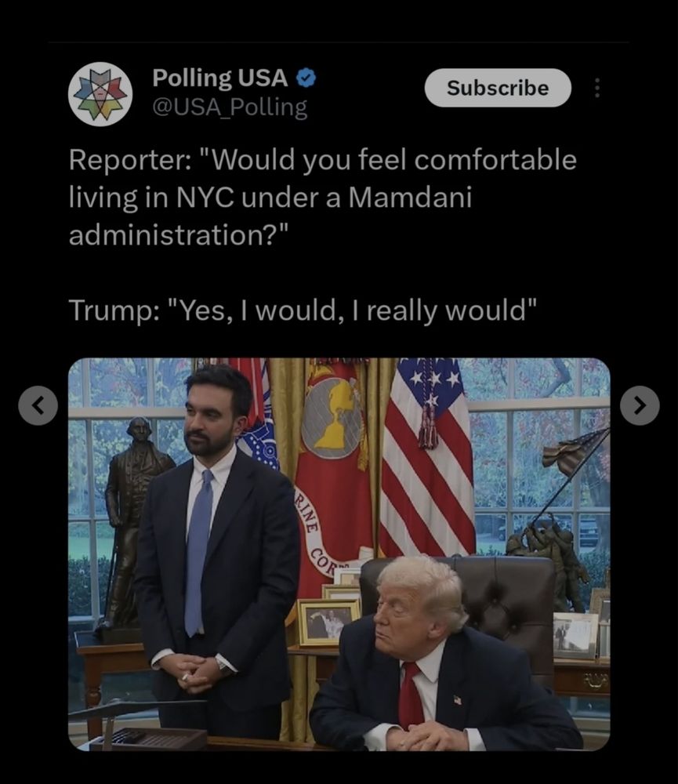
Task: Click the blue verified badge
Action: click(306, 78)
